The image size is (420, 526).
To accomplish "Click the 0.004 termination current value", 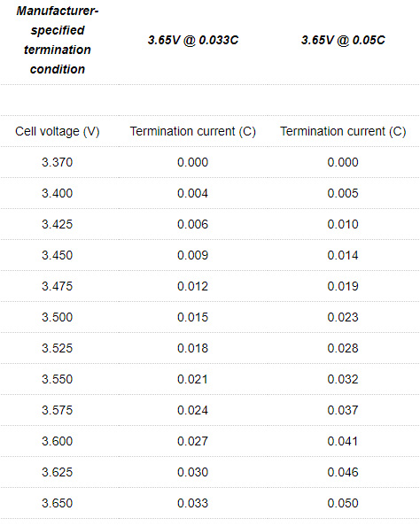I will [x=192, y=194].
